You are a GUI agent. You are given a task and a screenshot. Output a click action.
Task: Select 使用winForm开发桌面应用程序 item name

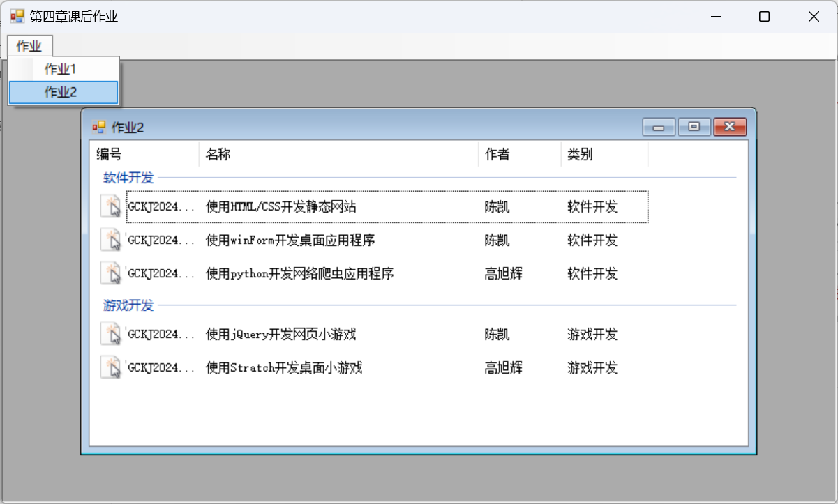pyautogui.click(x=290, y=240)
